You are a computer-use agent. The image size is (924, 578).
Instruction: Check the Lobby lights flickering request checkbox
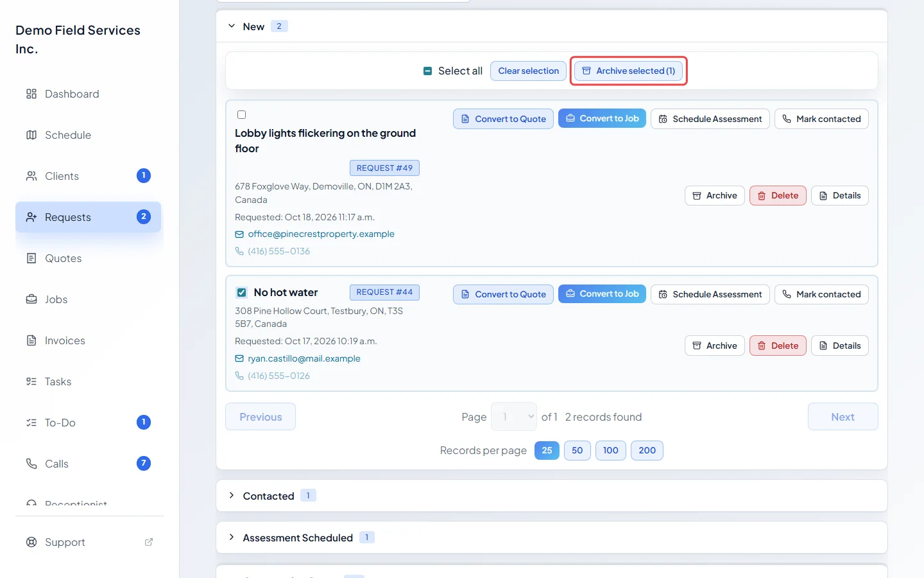(242, 115)
